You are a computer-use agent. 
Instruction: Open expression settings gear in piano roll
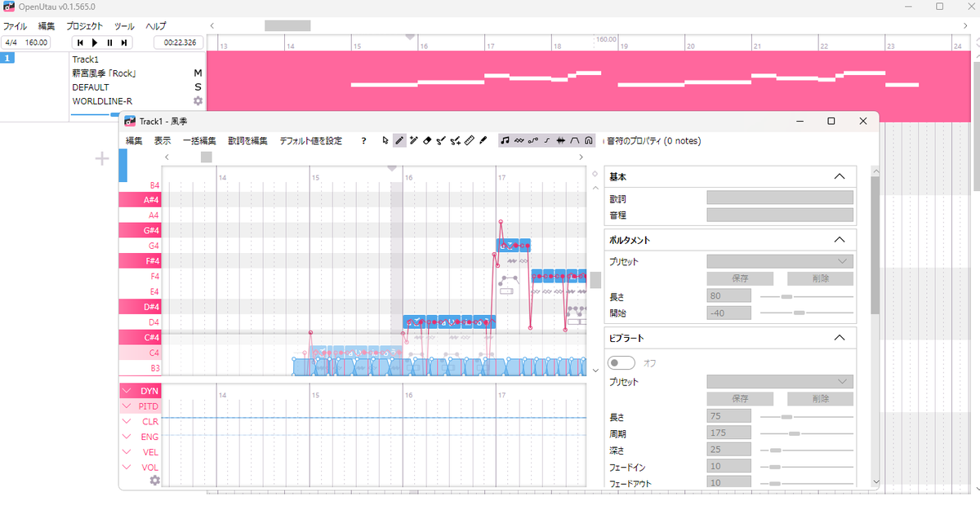pos(155,481)
